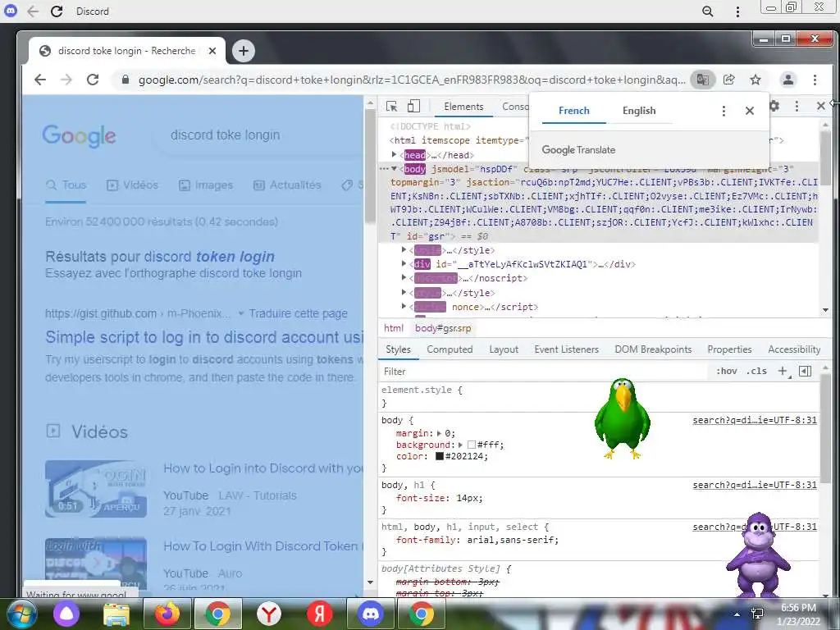Open Discord from the taskbar
The height and width of the screenshot is (630, 840).
click(370, 614)
